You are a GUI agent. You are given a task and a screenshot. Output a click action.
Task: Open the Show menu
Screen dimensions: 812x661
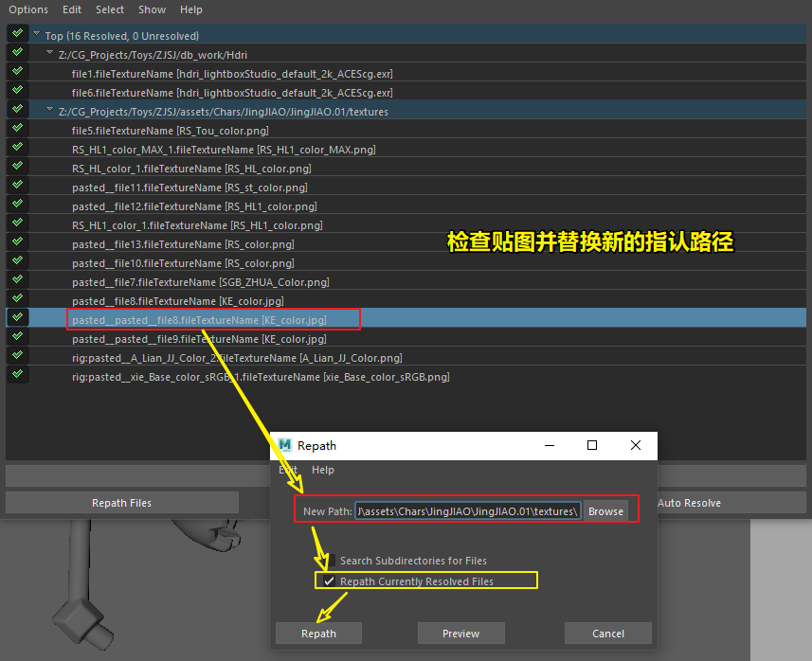pos(152,9)
